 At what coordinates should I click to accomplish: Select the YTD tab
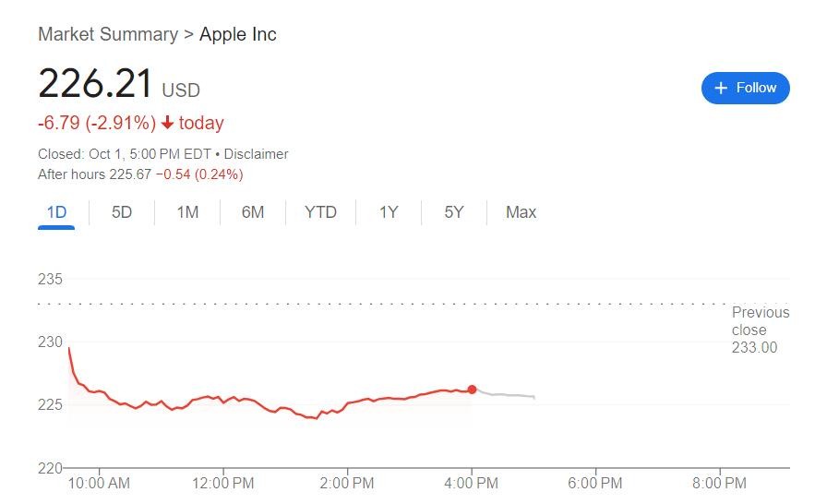click(x=320, y=212)
